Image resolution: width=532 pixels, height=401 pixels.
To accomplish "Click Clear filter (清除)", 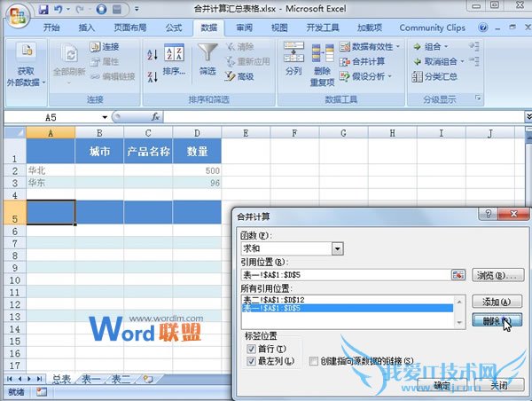I will pyautogui.click(x=239, y=46).
